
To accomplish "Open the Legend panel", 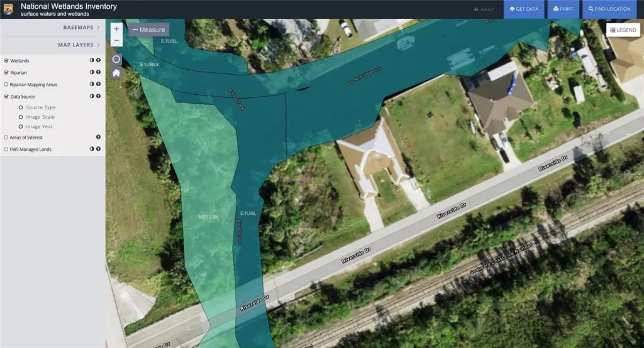I will [x=623, y=30].
